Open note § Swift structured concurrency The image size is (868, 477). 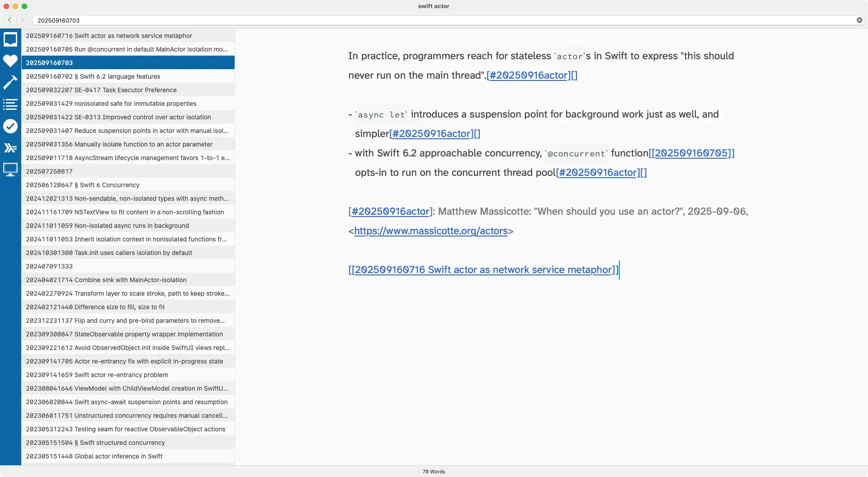tap(128, 443)
